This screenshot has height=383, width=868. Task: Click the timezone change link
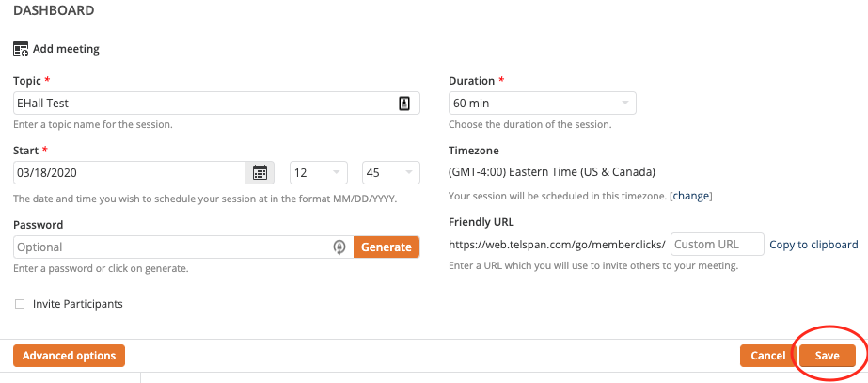click(691, 196)
